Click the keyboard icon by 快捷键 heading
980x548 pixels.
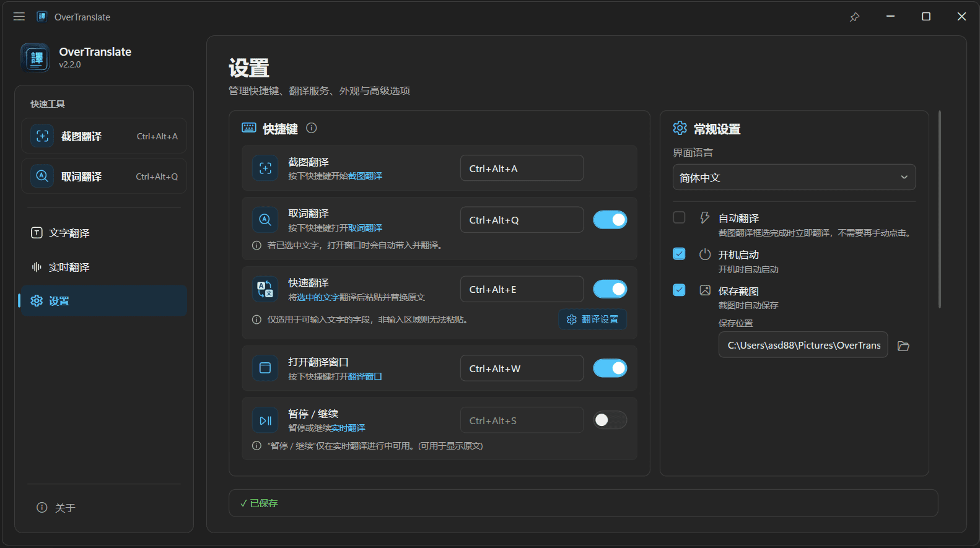coord(249,128)
